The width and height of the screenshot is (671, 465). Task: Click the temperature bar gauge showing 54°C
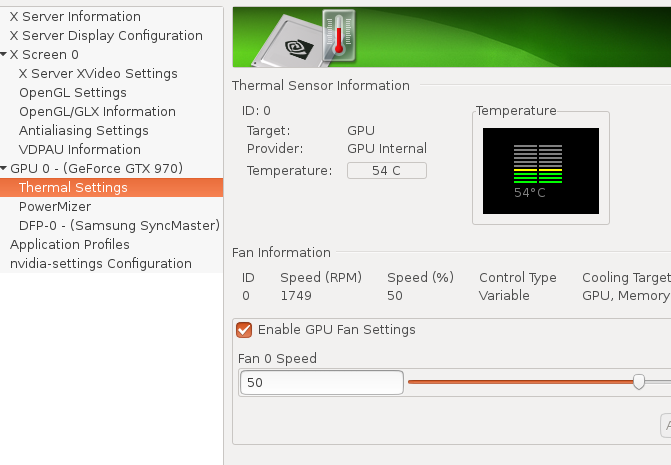(x=541, y=171)
